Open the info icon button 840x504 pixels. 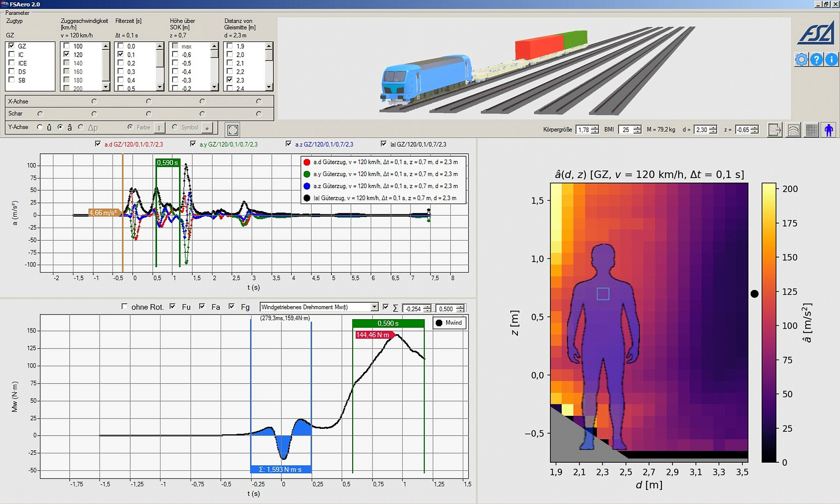coord(831,60)
